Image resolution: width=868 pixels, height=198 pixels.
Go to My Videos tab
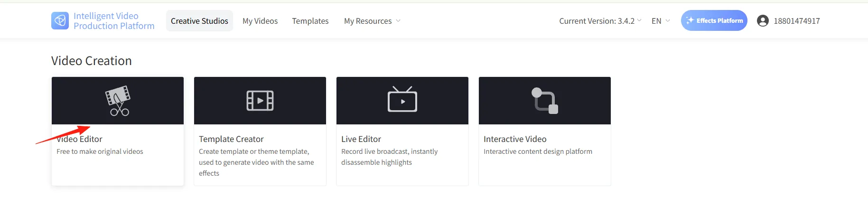[x=260, y=21]
